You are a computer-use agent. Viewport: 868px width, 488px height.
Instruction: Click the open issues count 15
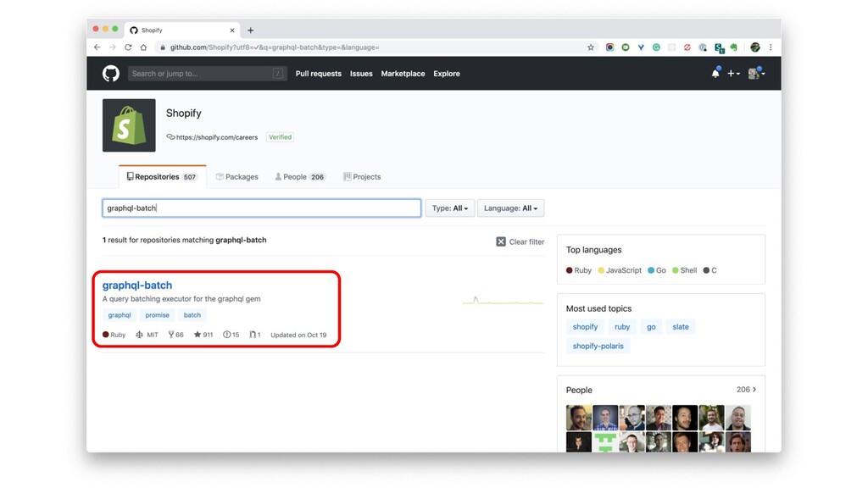click(231, 335)
